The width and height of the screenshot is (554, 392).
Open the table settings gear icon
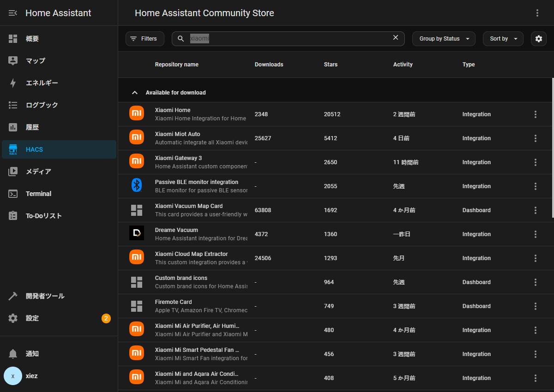[539, 39]
